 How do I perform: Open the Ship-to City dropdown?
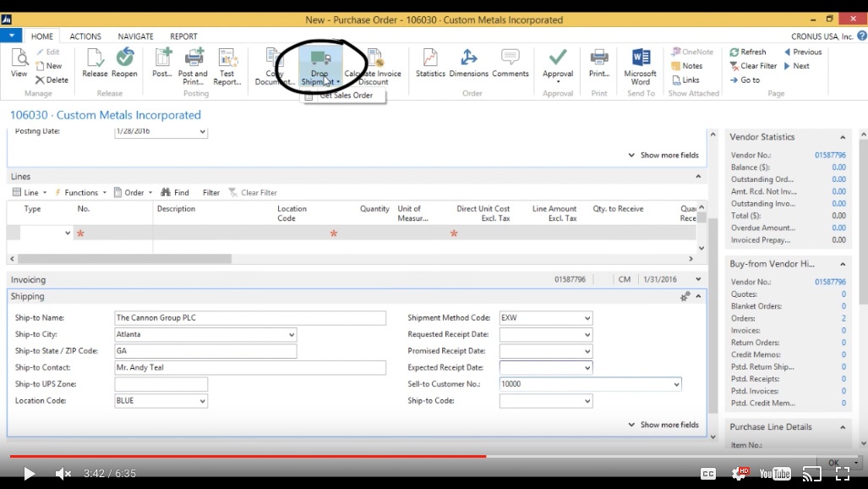pos(292,334)
